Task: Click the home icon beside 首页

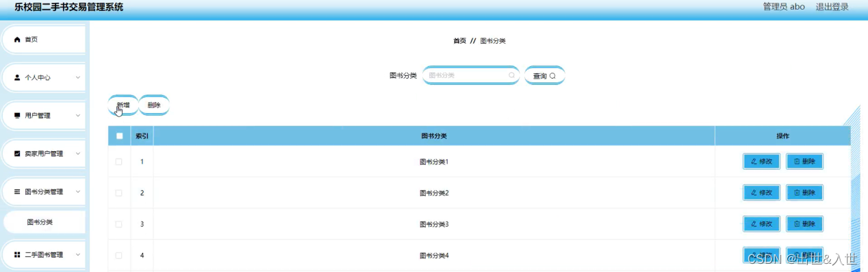Action: click(x=18, y=40)
